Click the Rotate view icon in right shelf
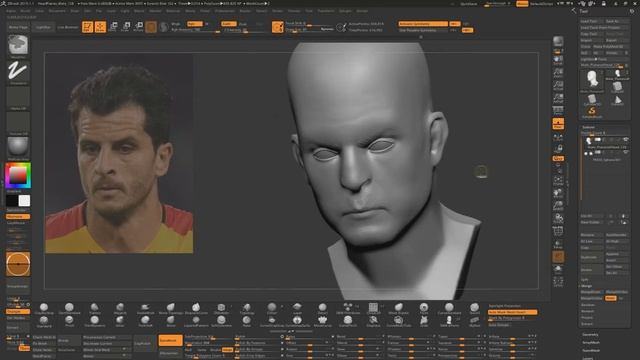The width and height of the screenshot is (640, 360). click(558, 218)
